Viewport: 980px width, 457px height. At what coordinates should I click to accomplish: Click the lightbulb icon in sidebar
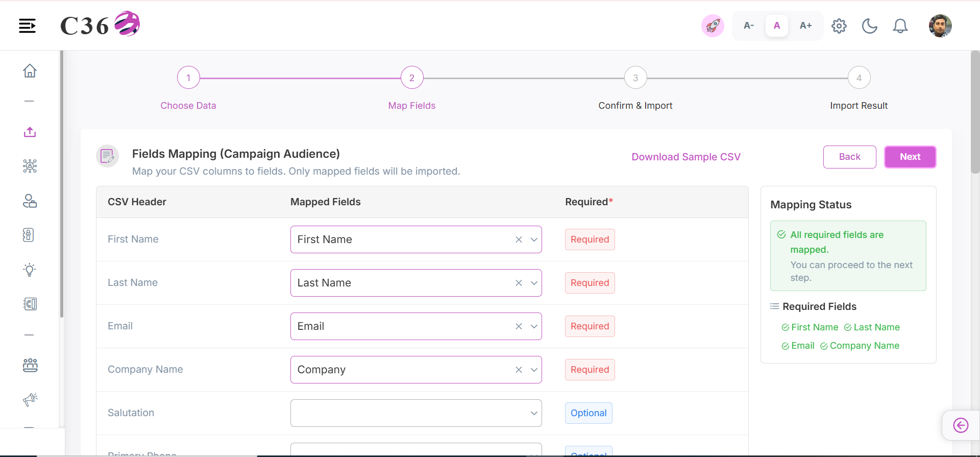click(x=30, y=270)
